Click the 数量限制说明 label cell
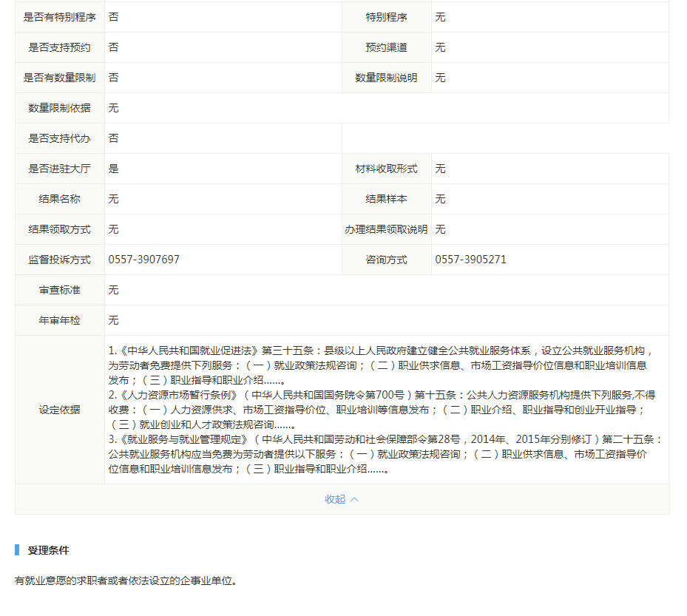The image size is (687, 616). click(386, 78)
